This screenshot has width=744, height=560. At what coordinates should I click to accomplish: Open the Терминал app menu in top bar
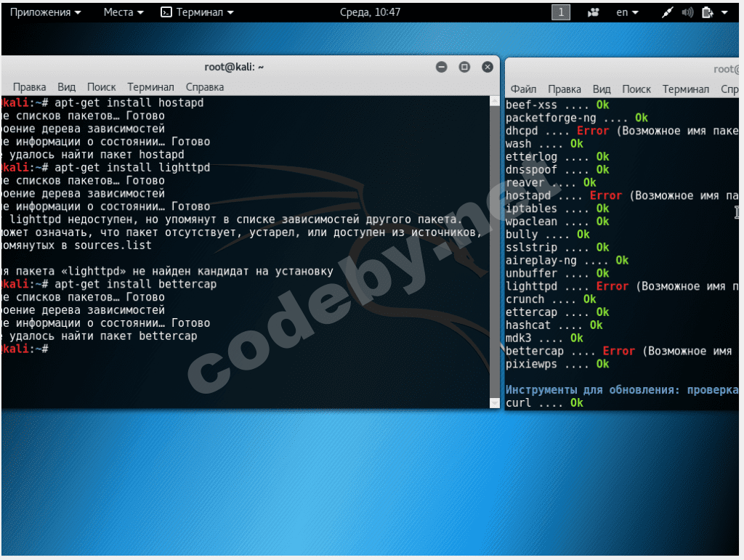[198, 12]
